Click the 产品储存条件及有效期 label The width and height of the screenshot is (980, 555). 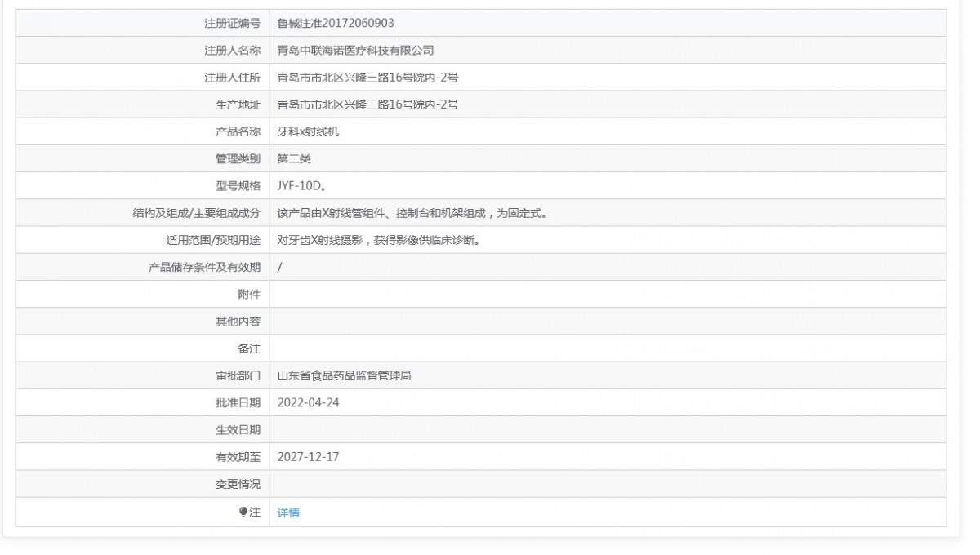[204, 267]
